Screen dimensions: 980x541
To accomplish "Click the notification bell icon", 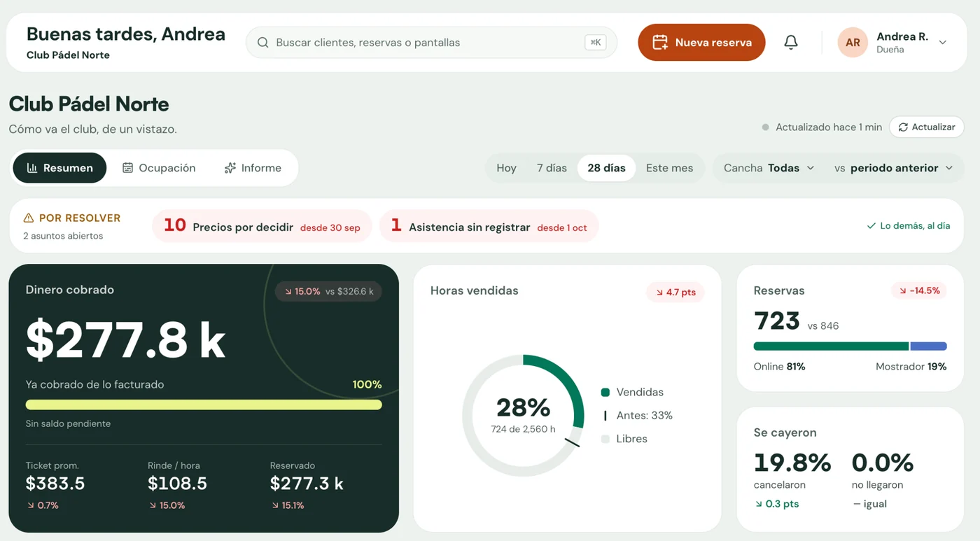I will 791,43.
